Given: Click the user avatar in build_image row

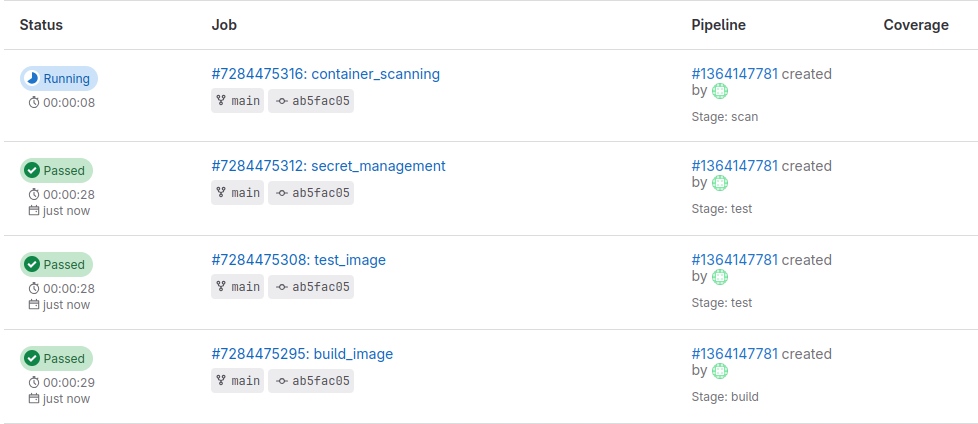Looking at the screenshot, I should pos(720,371).
